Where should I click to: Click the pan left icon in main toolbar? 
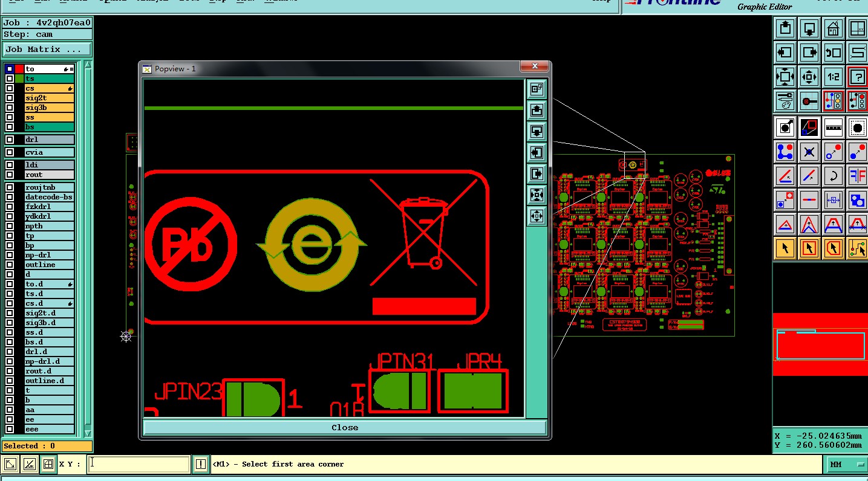coord(785,52)
